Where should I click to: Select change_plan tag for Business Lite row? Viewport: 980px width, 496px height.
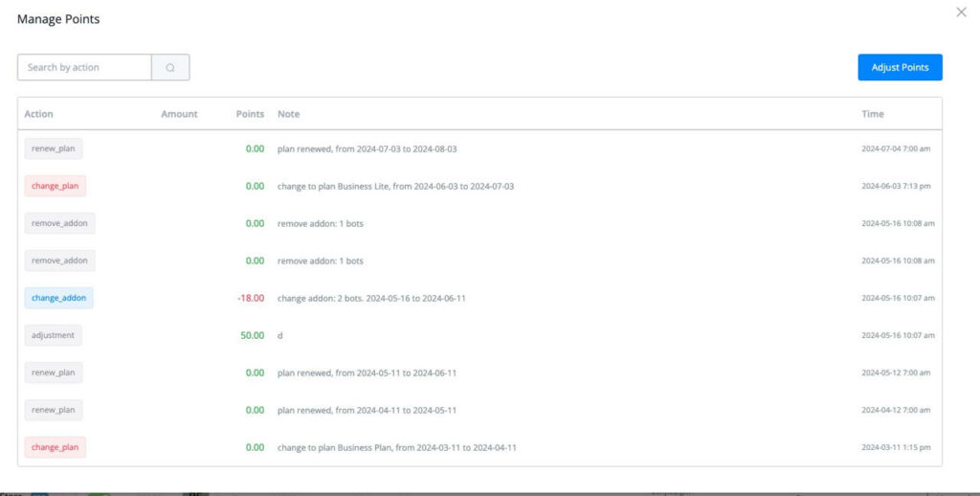pos(55,186)
